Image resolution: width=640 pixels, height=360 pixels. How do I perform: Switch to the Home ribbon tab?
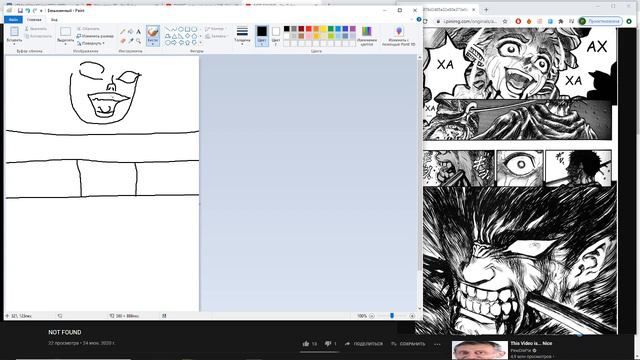34,20
